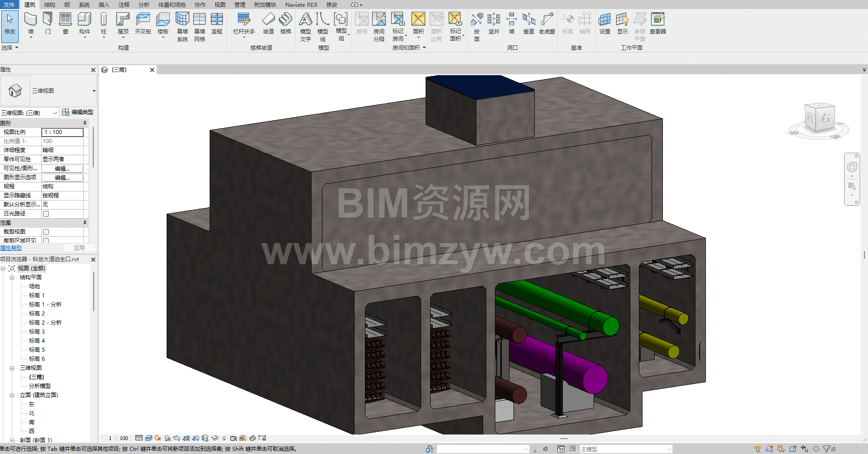
Task: Open the 标高 3 structural plan view
Action: tap(37, 332)
